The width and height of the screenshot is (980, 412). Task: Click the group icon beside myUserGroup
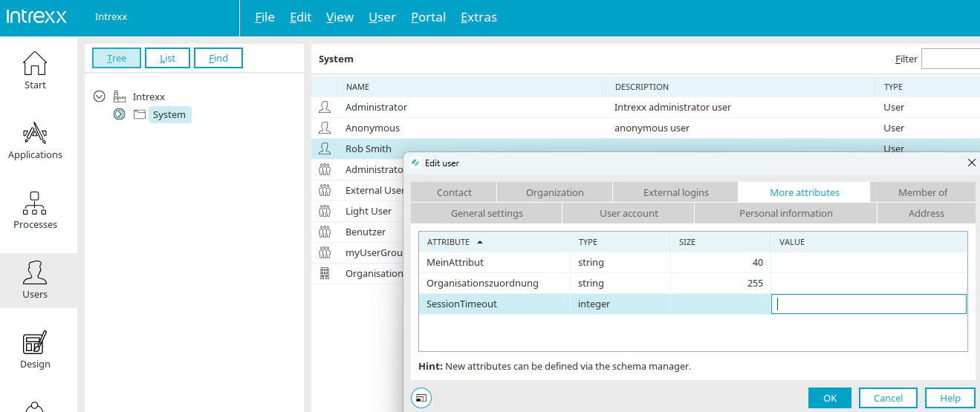[x=325, y=252]
